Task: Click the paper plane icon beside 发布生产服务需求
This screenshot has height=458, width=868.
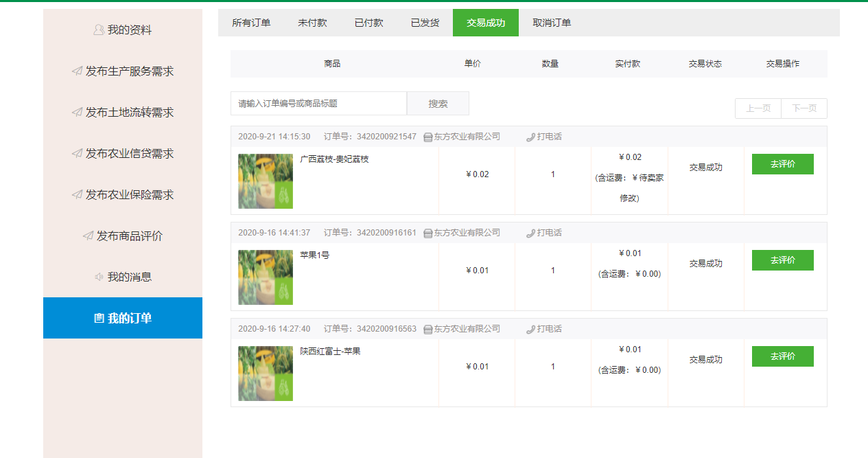Action: (77, 71)
